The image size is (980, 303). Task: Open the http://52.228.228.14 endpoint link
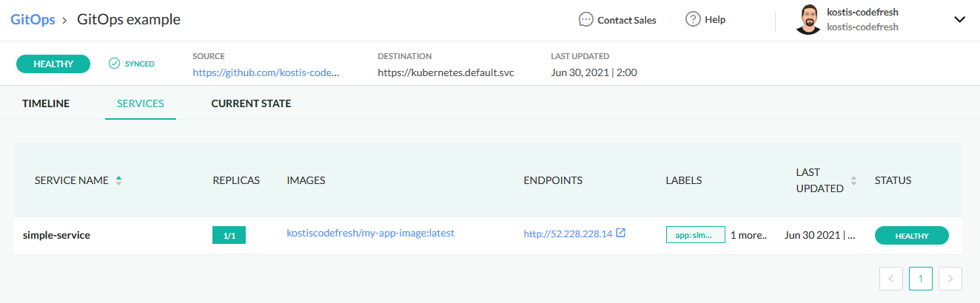[568, 234]
